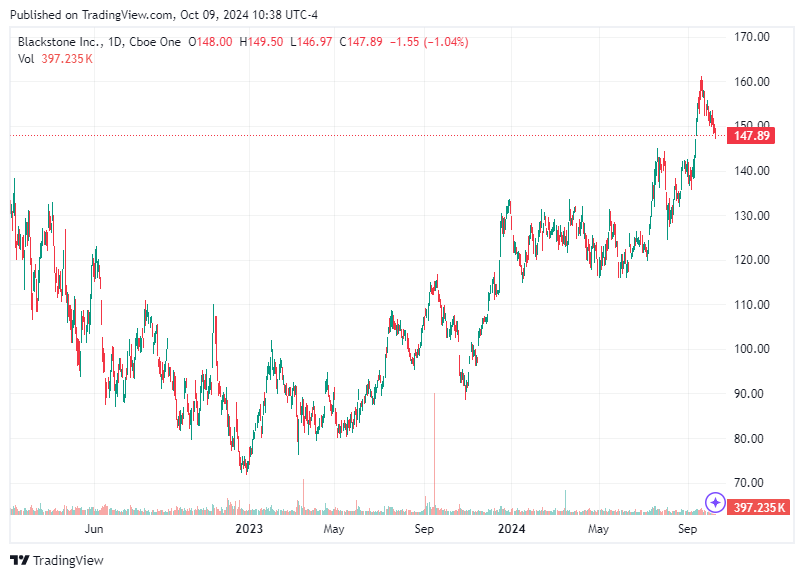Click the change −1.55 (−1.04%) text

click(x=429, y=42)
